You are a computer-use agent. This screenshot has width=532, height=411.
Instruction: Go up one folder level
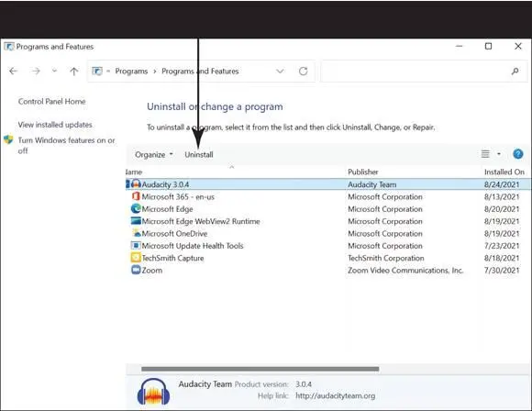pos(74,71)
